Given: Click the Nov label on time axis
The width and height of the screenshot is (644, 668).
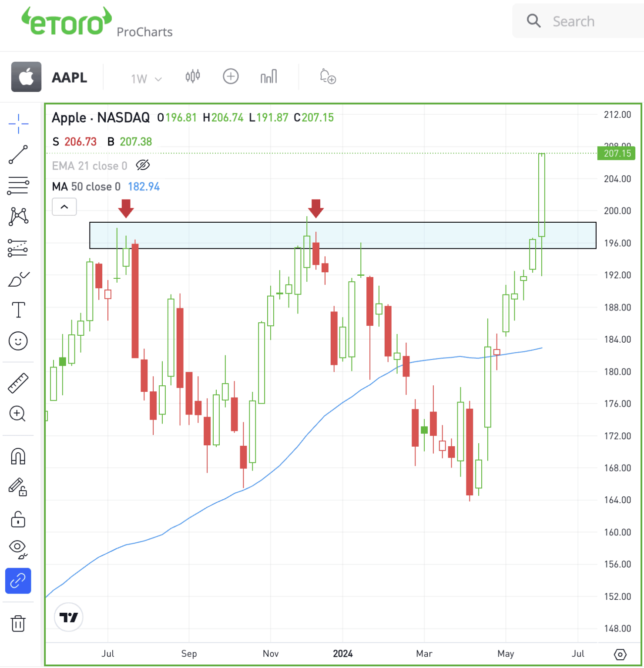Looking at the screenshot, I should tap(271, 654).
